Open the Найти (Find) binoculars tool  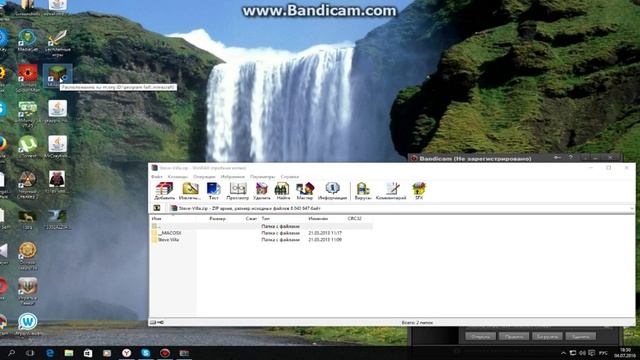(x=283, y=191)
